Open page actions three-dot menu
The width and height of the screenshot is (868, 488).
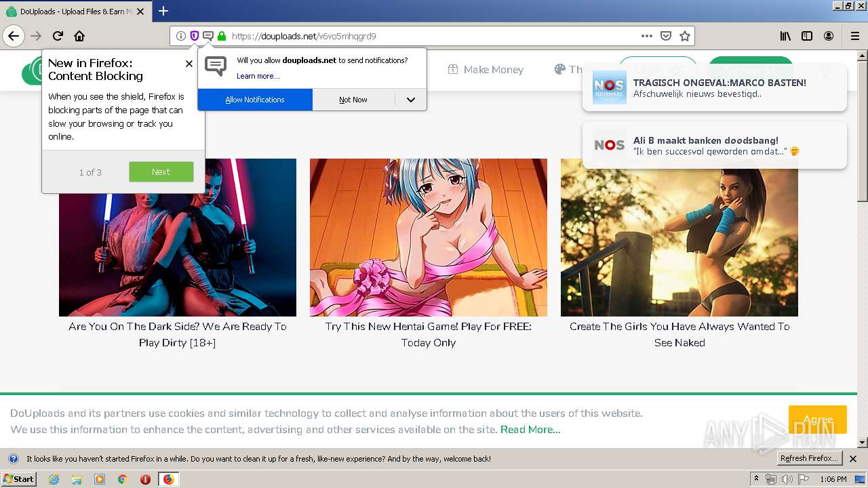[647, 36]
